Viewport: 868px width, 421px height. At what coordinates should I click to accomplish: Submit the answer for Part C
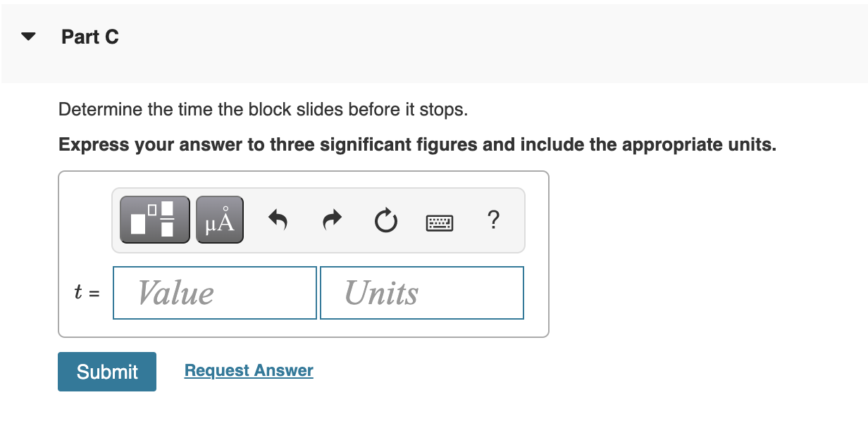[x=106, y=372]
